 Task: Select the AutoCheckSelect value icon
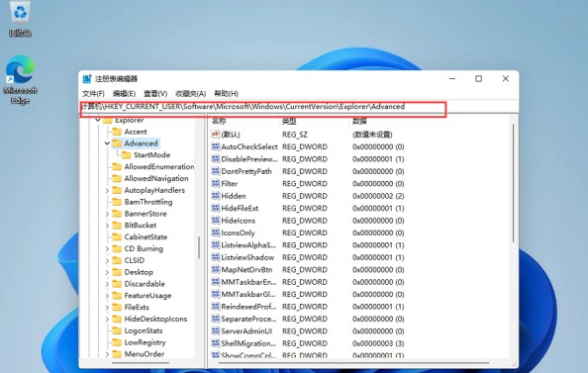point(215,146)
